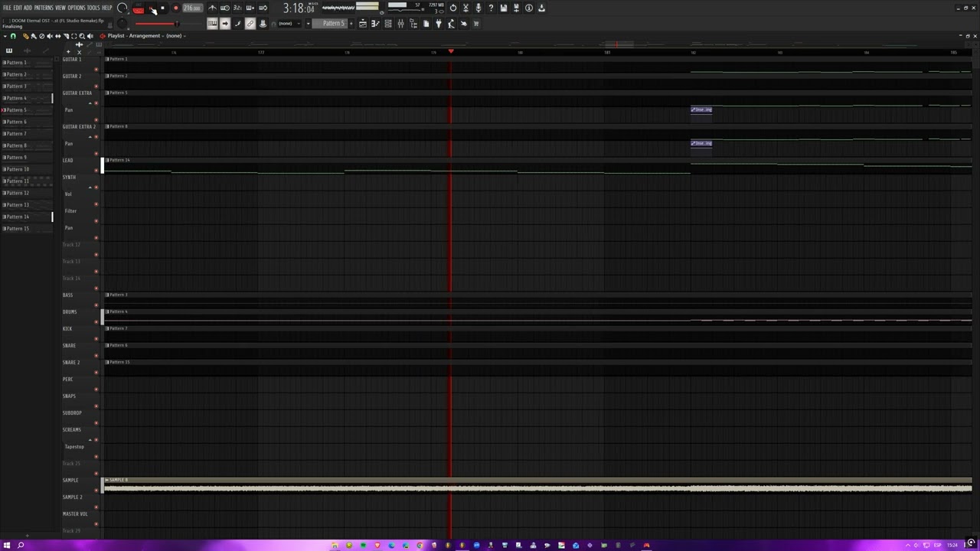Select the Delete tool in playlist toolbar

(x=41, y=36)
